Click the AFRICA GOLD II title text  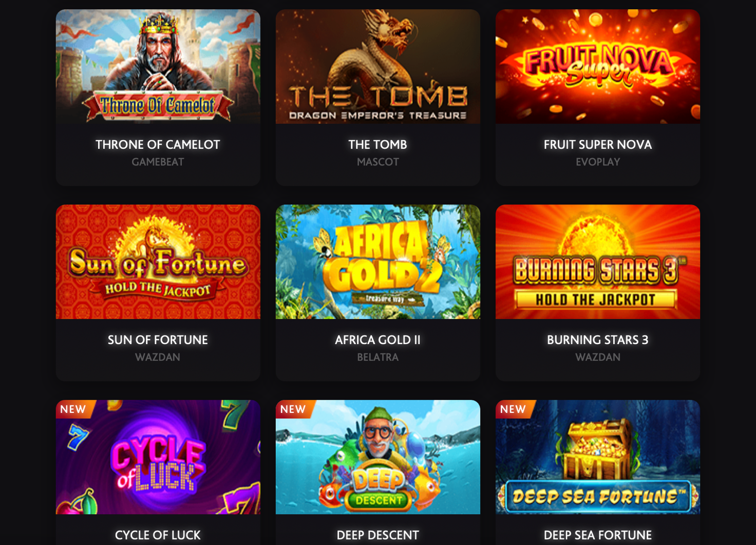(x=377, y=340)
